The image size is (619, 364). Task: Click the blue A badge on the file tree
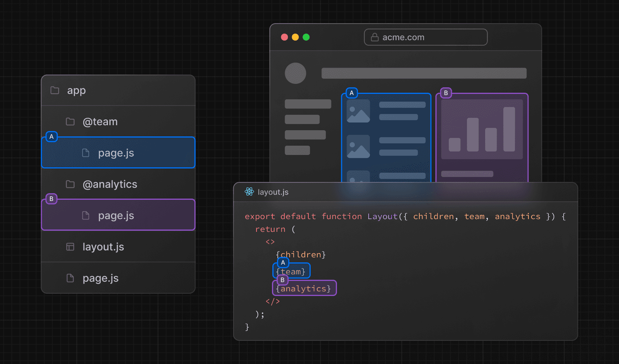click(51, 137)
